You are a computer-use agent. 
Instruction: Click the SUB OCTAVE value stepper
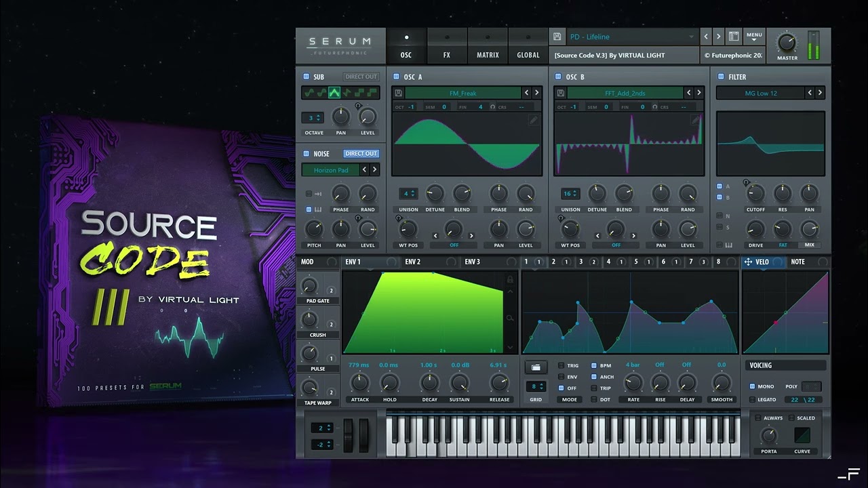pyautogui.click(x=313, y=118)
